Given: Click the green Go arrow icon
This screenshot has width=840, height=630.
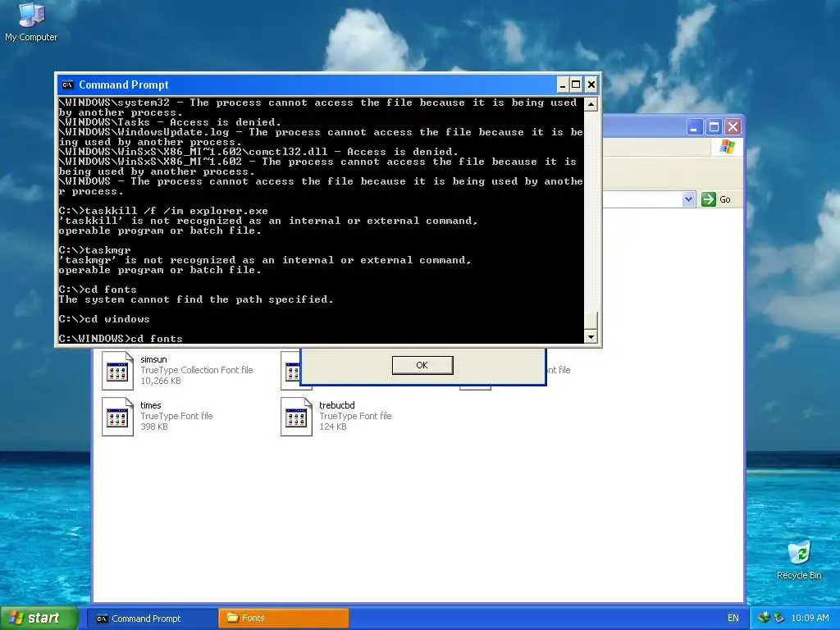Looking at the screenshot, I should (708, 199).
